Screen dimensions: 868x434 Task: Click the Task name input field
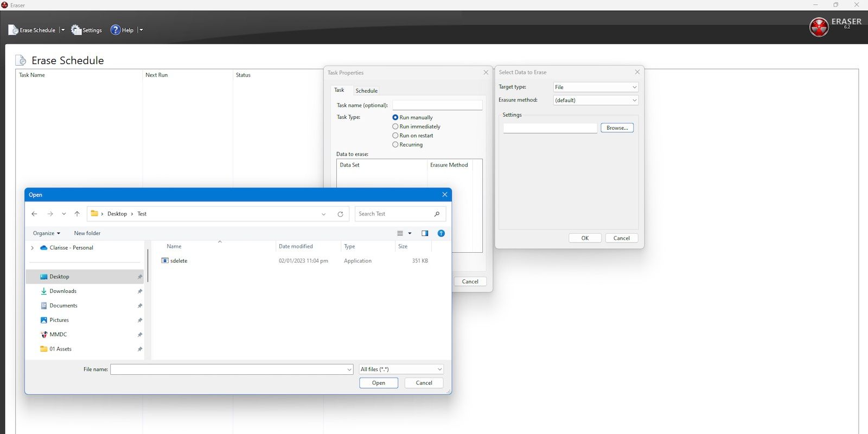pyautogui.click(x=437, y=105)
